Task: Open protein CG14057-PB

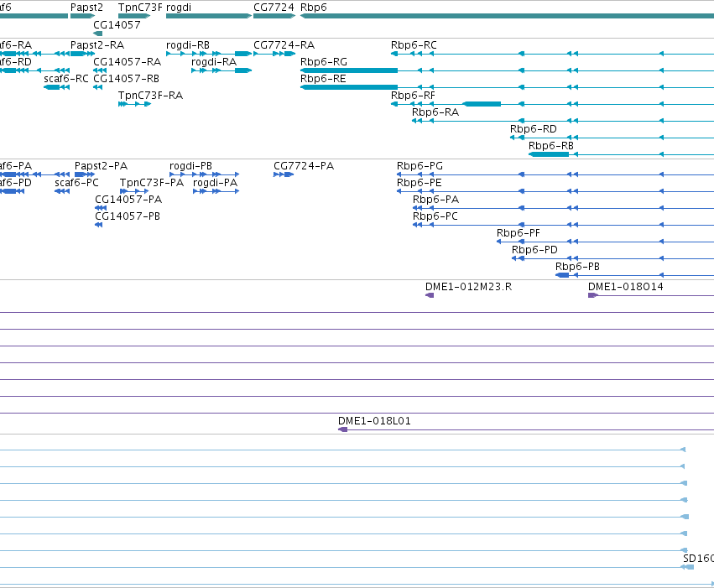Action: pos(128,216)
